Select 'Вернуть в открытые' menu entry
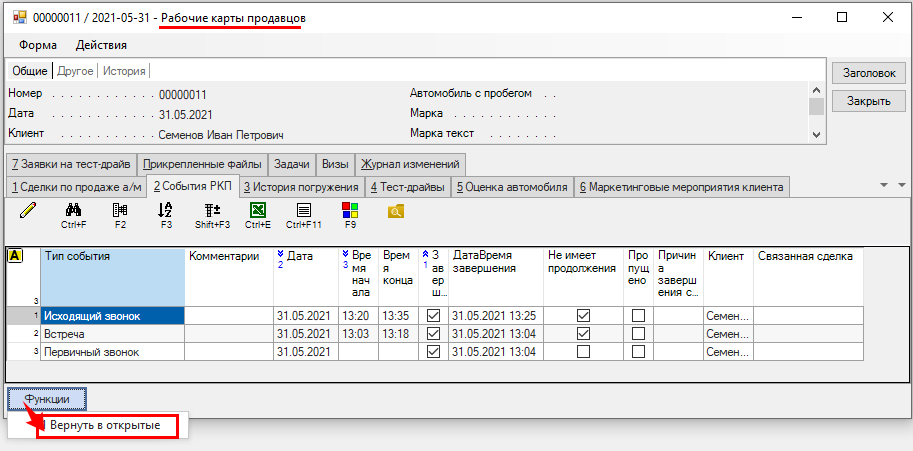The image size is (913, 451). [x=106, y=425]
